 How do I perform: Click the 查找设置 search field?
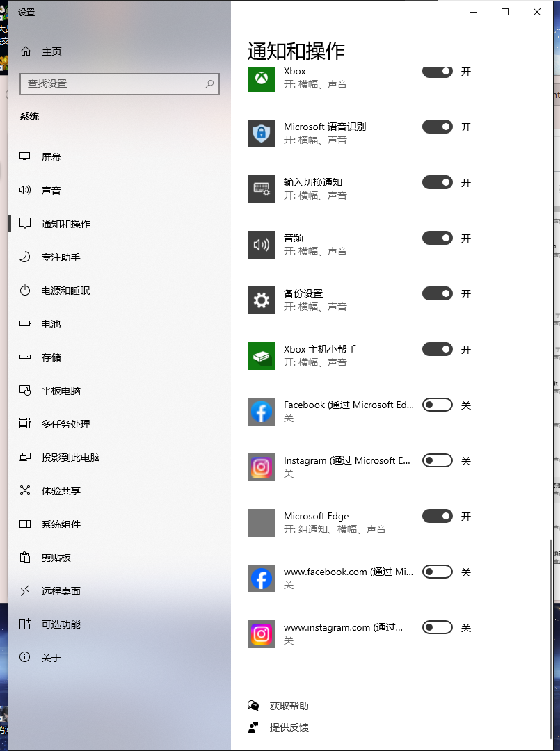pos(120,84)
